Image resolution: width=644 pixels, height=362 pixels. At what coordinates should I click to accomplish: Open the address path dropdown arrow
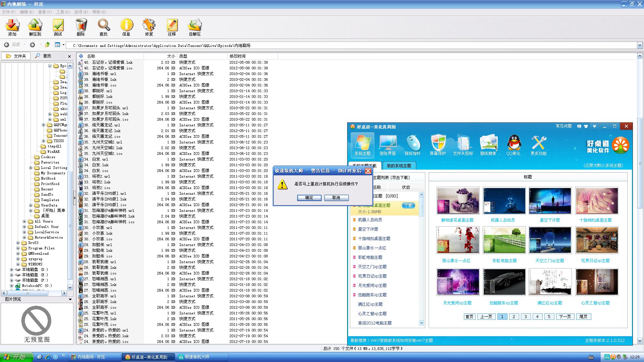click(639, 45)
